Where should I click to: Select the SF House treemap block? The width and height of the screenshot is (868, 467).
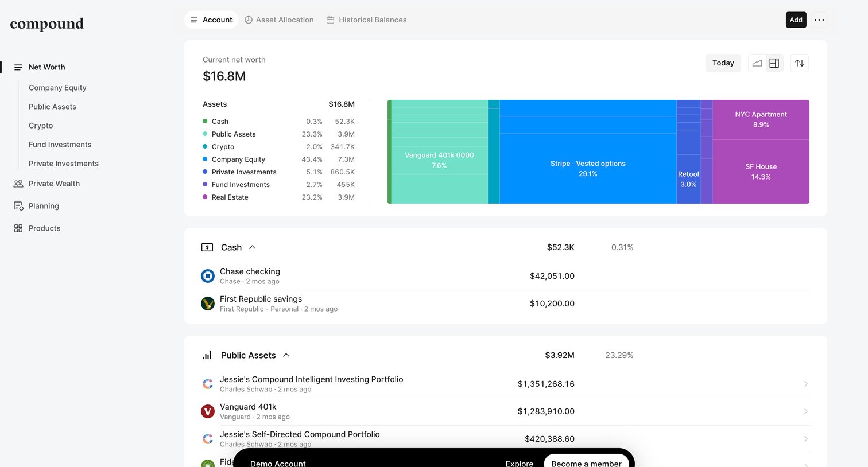coord(761,172)
